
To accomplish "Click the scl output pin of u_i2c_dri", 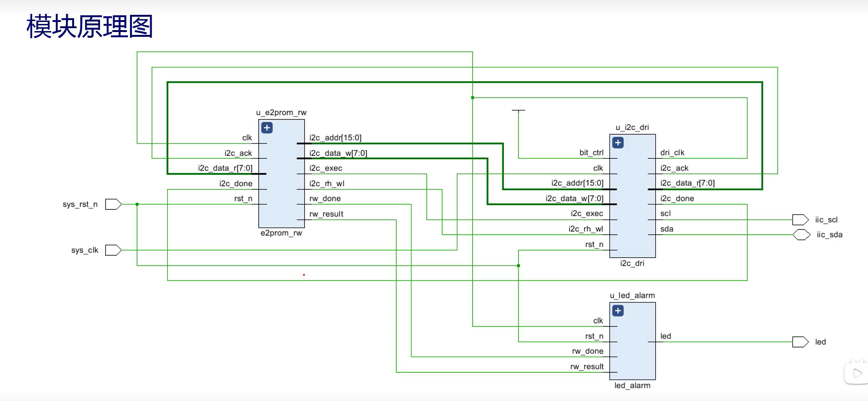I will click(x=666, y=214).
